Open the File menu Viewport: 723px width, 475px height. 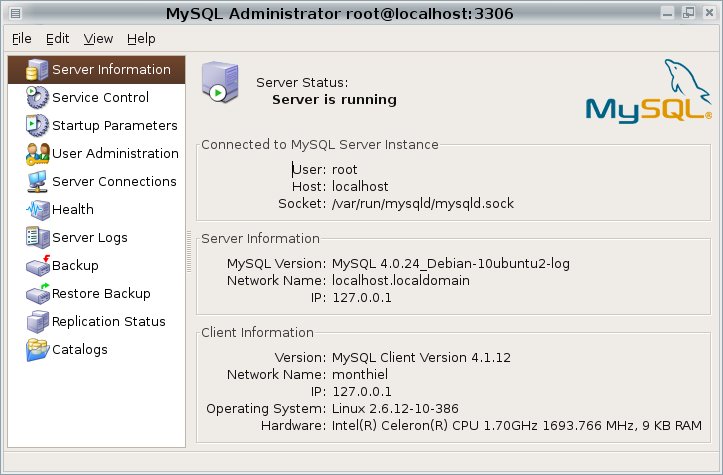[x=22, y=39]
